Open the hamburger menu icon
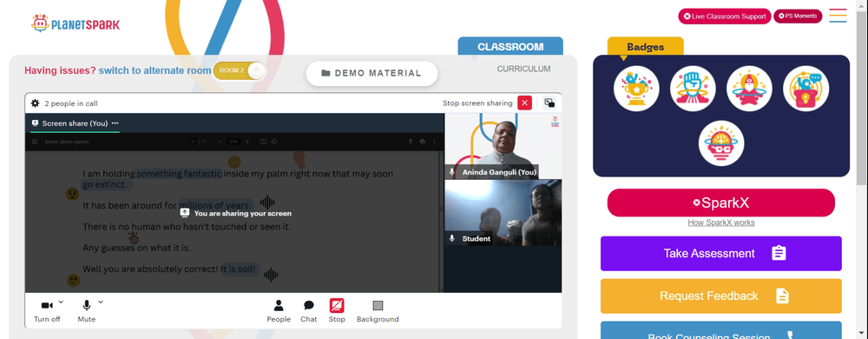Image resolution: width=868 pixels, height=339 pixels. (x=838, y=16)
